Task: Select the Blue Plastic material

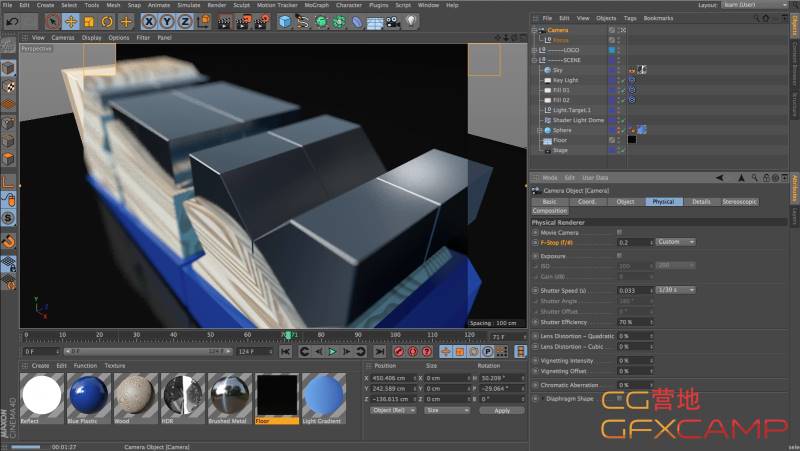Action: click(x=88, y=398)
